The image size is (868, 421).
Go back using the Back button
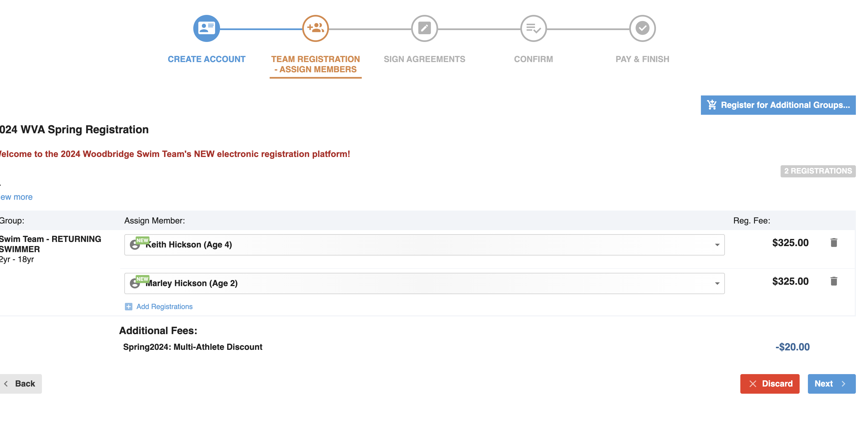[x=21, y=383]
